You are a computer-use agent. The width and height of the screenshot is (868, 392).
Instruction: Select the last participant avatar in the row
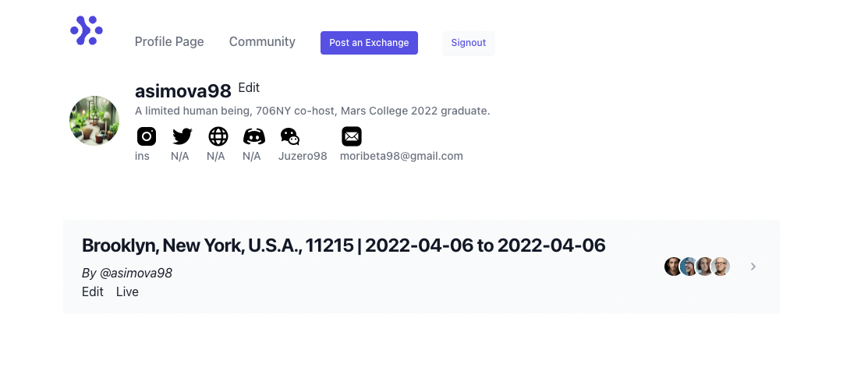pos(721,267)
